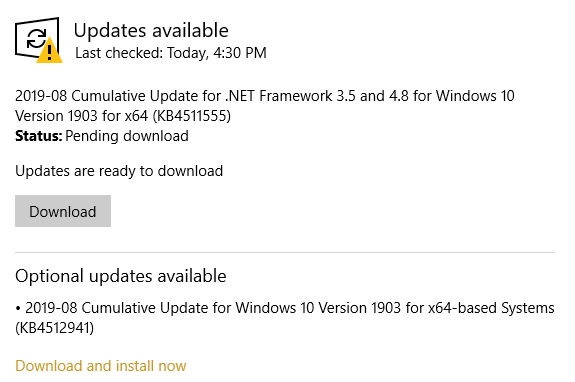Click the .NET Framework 3.5 and 4.8 update title

click(x=265, y=106)
